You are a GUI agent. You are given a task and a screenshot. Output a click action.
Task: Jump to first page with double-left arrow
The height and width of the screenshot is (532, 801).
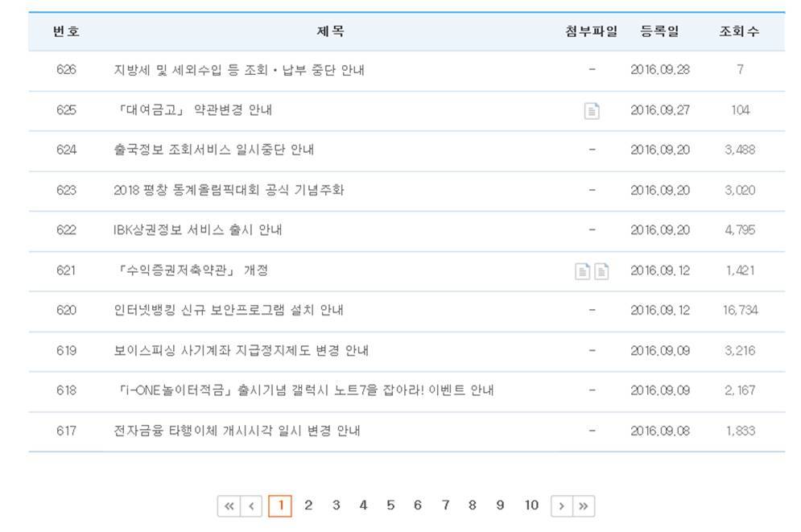pyautogui.click(x=229, y=506)
